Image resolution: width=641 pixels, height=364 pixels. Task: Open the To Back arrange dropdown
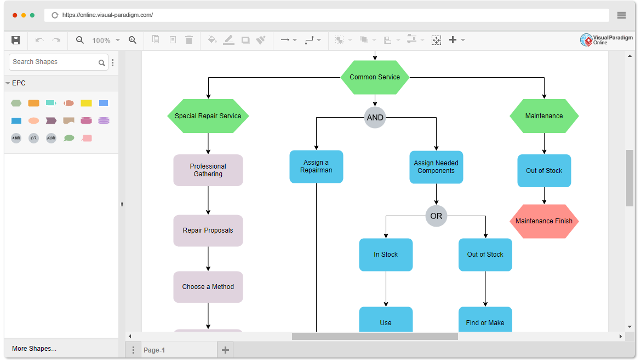(x=368, y=40)
